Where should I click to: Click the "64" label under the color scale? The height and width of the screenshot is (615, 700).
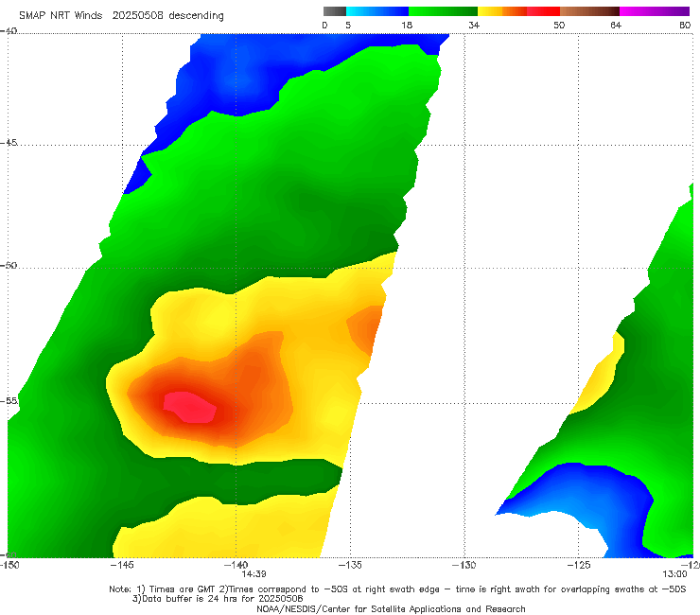click(x=616, y=26)
